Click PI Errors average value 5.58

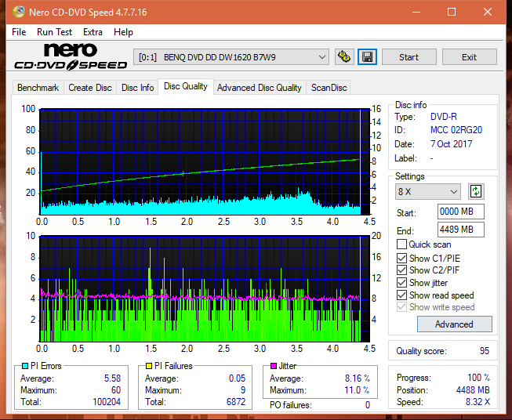click(112, 378)
